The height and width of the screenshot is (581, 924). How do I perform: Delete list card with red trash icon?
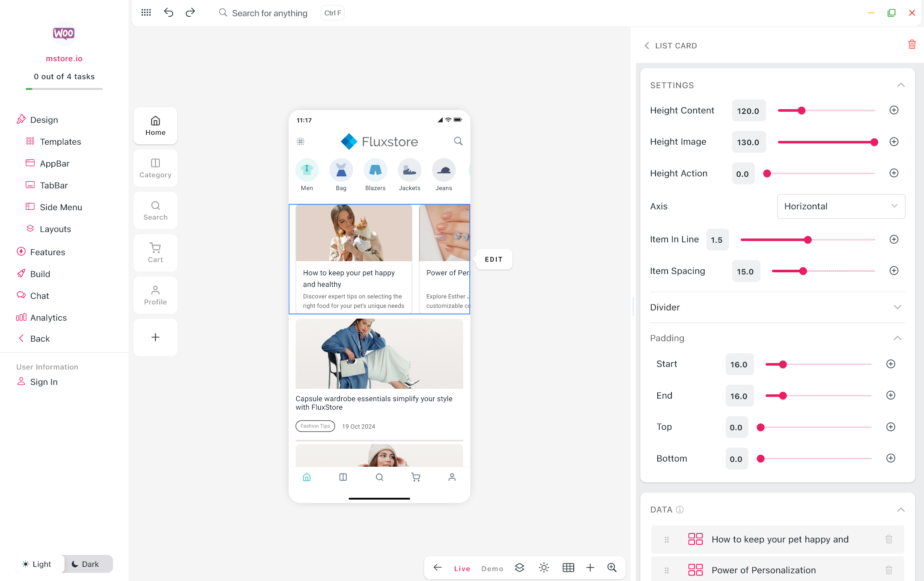[x=912, y=45]
